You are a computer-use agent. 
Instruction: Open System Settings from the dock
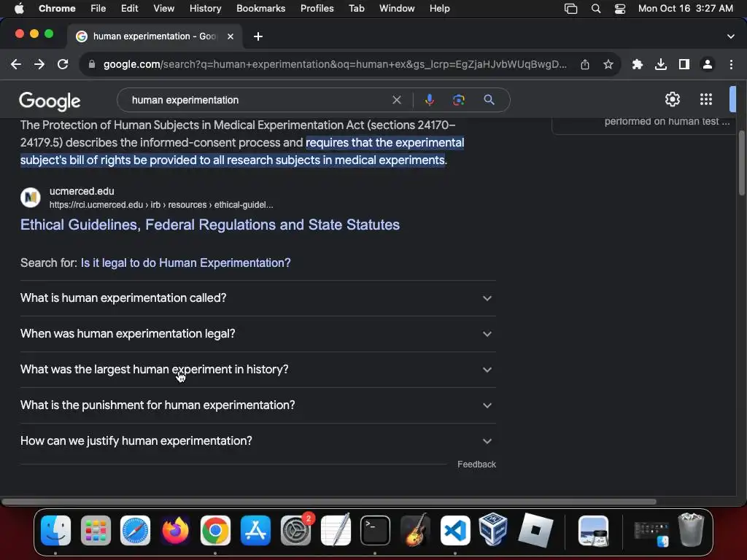tap(296, 530)
